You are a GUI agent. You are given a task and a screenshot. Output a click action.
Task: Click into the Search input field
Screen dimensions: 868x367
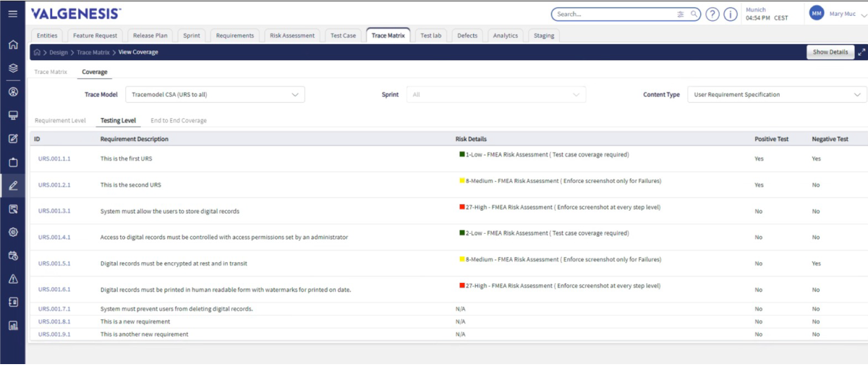[x=615, y=14]
